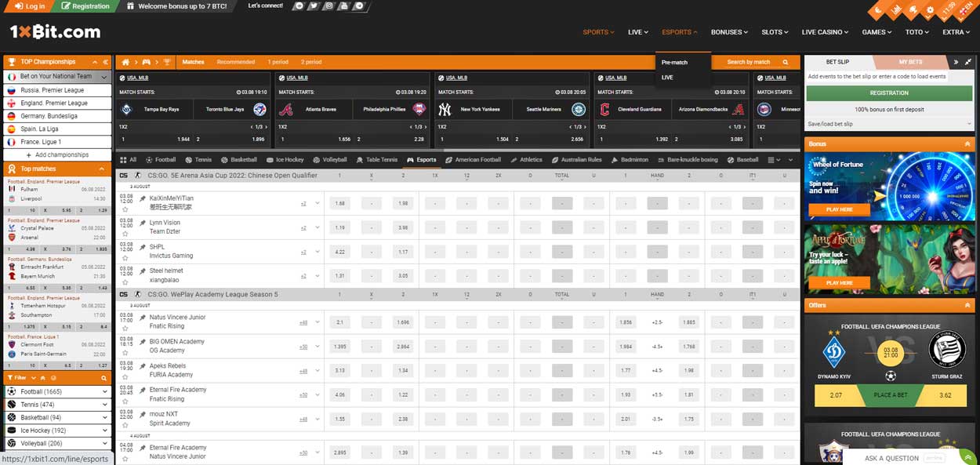Open the settings gear ribbon icon

[930, 12]
